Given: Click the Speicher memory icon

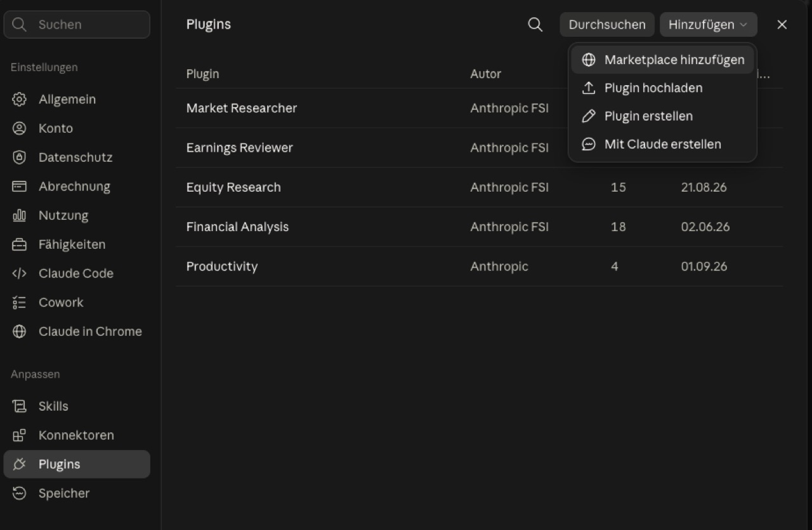Looking at the screenshot, I should click(20, 493).
